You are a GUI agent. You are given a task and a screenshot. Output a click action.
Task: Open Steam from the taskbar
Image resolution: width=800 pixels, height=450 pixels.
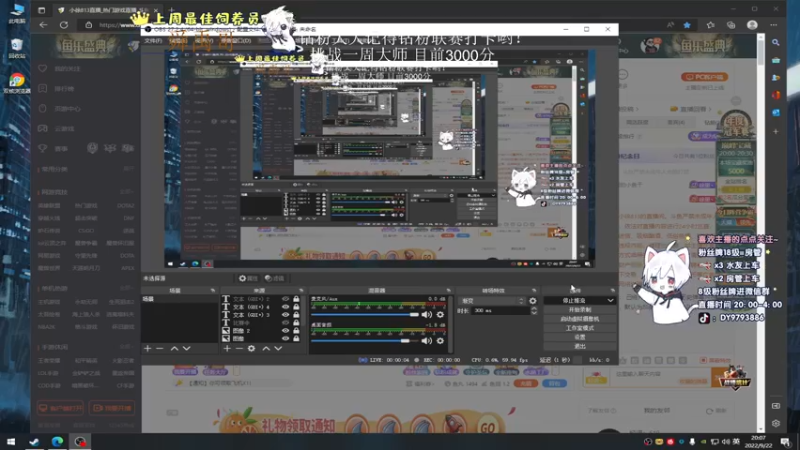click(34, 441)
